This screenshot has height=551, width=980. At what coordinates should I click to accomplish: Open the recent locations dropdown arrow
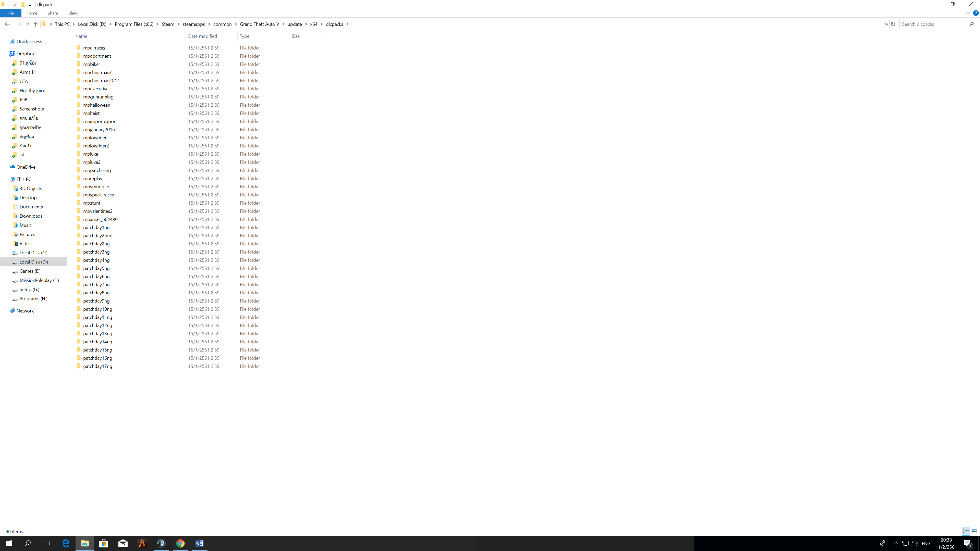click(x=27, y=24)
